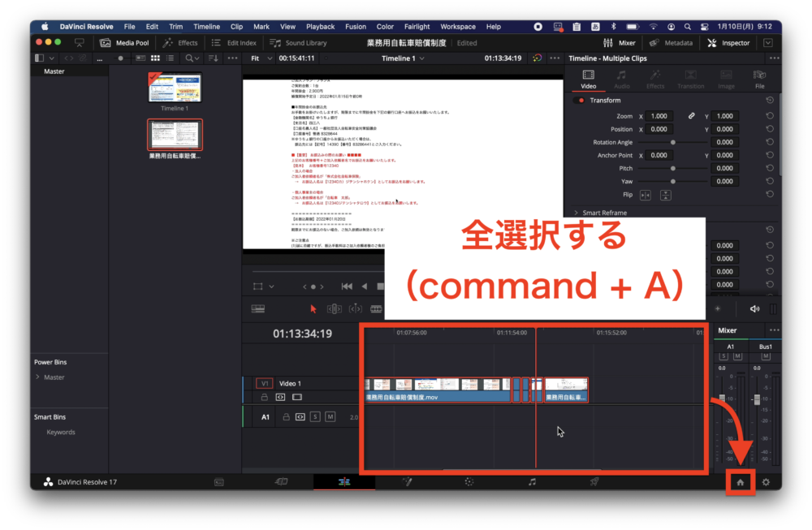Image resolution: width=812 pixels, height=530 pixels.
Task: Open the media pool three-dot options menu
Action: tap(232, 58)
